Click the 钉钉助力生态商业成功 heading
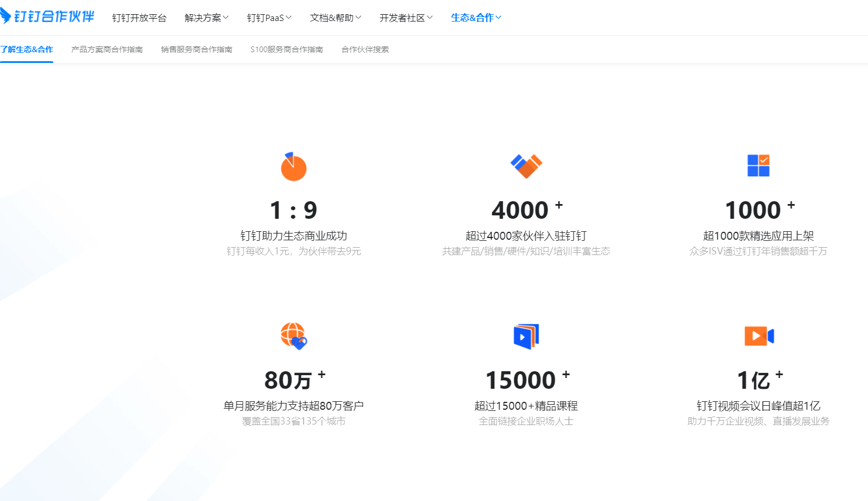The height and width of the screenshot is (501, 868). (x=294, y=236)
